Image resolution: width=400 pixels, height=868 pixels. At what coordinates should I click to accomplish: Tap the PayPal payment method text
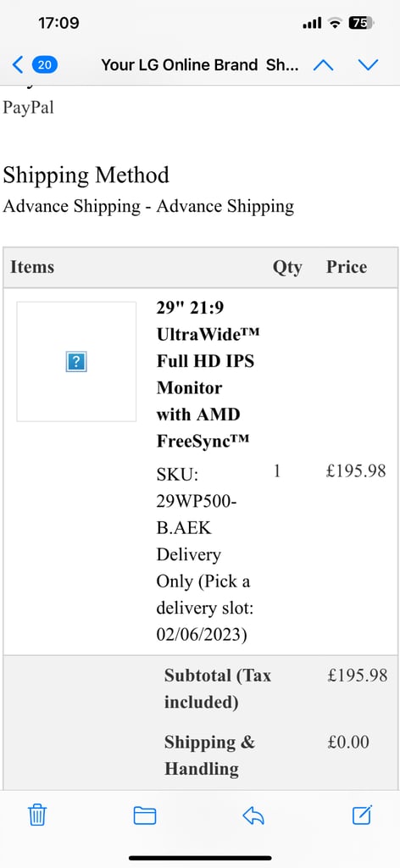[29, 107]
